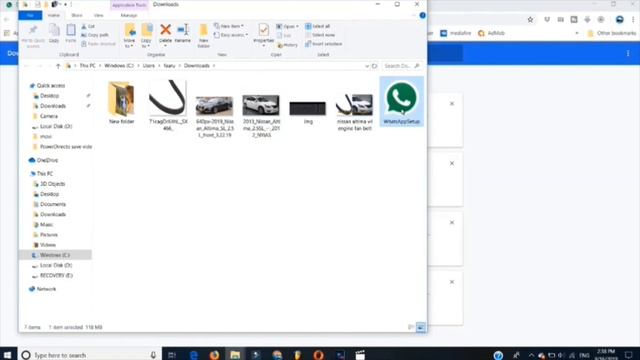Select Music in navigation pane
This screenshot has width=640, height=360.
(x=46, y=225)
